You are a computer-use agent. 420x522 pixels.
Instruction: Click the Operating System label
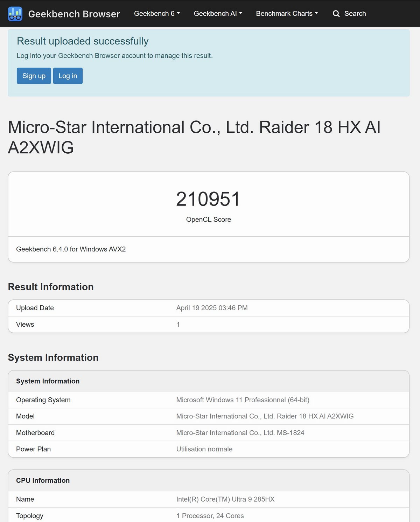43,400
